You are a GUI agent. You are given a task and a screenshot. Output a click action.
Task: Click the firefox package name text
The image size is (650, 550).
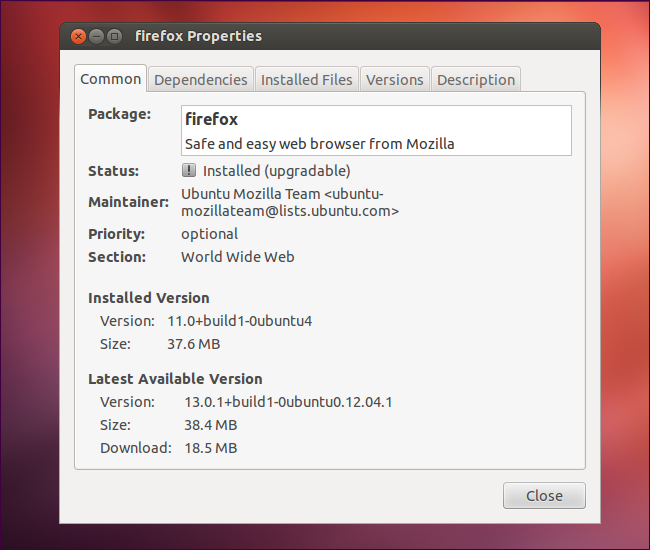[x=211, y=119]
